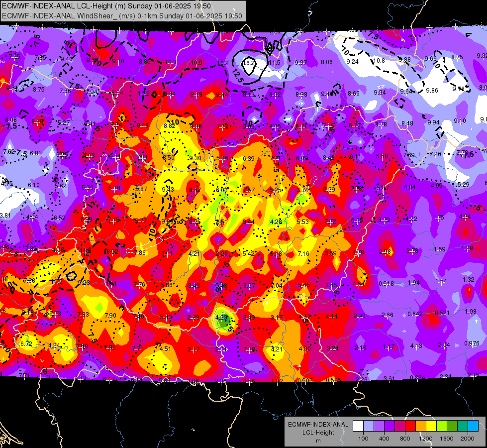
Task: Click the 4.23 value on the green spot
Action: [221, 318]
